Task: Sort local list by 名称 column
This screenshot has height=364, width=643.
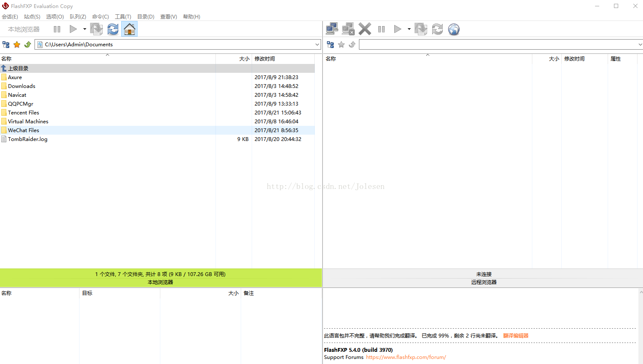Action: (108, 59)
